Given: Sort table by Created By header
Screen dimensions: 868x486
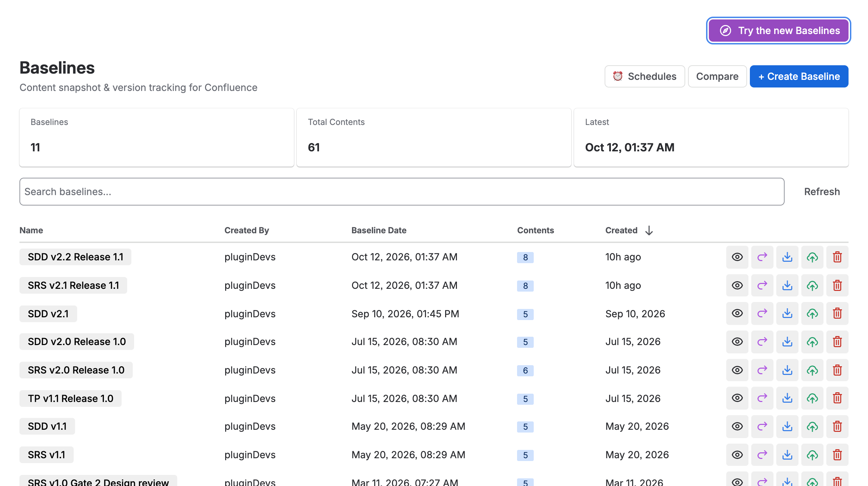Looking at the screenshot, I should pos(247,231).
